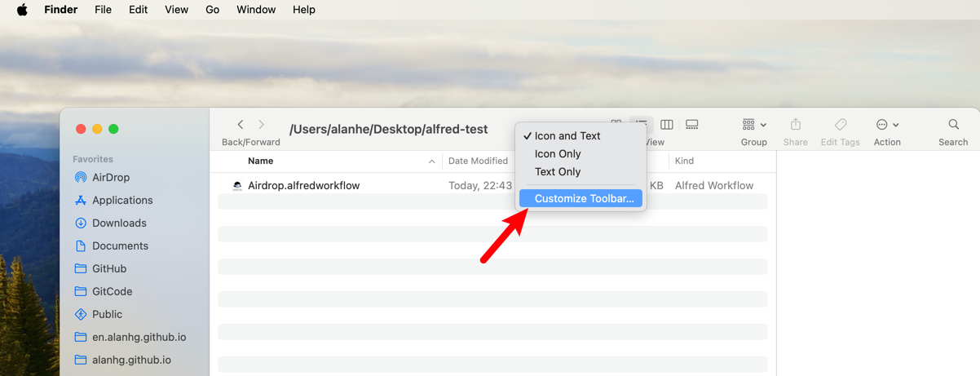
Task: Click the Name column header
Action: [x=261, y=161]
